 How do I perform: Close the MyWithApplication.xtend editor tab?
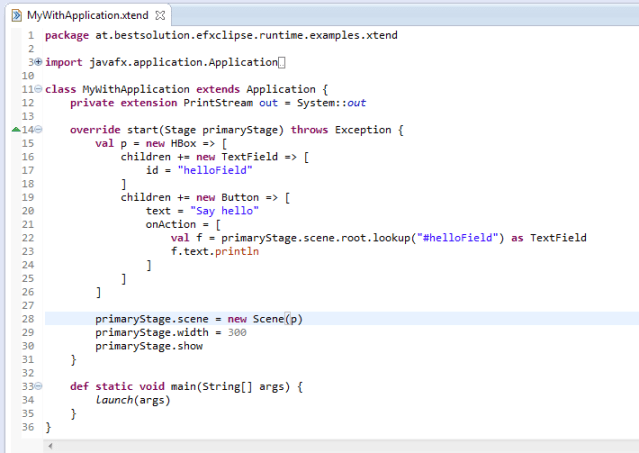point(159,17)
